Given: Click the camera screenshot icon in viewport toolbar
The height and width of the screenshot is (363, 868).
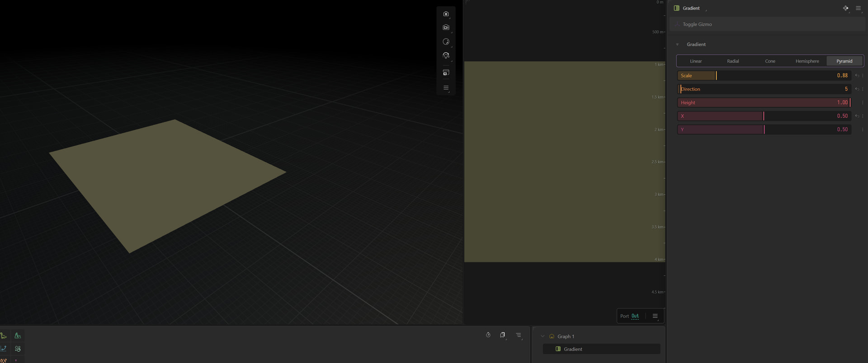Looking at the screenshot, I should click(x=446, y=14).
